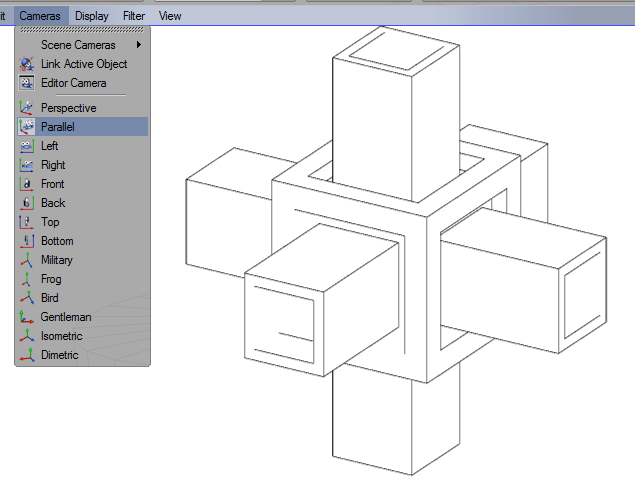
Task: Click the Isometric projection icon
Action: tap(27, 336)
